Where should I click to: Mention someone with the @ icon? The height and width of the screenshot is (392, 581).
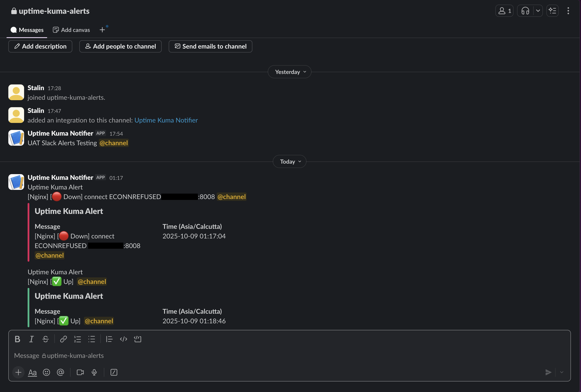click(60, 372)
